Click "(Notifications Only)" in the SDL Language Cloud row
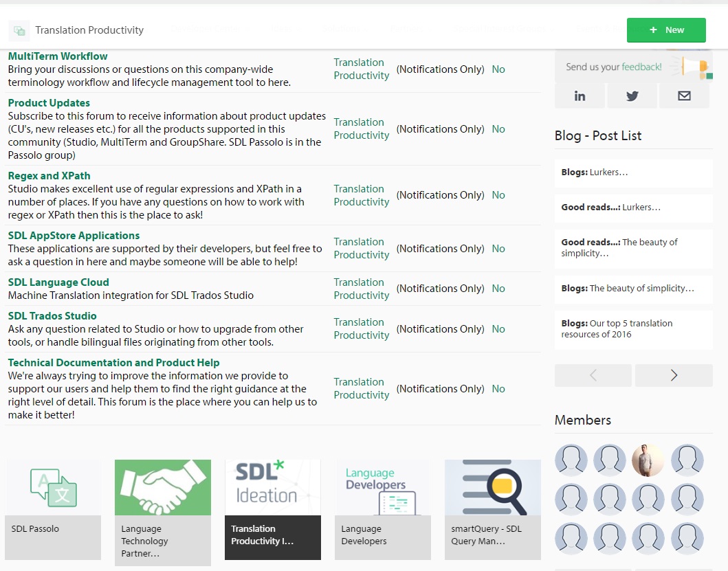 440,289
